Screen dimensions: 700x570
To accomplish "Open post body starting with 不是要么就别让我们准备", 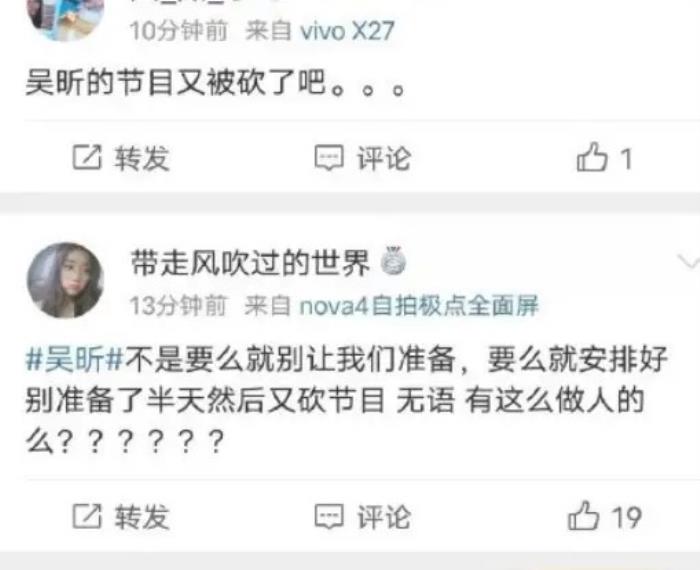I will [347, 400].
